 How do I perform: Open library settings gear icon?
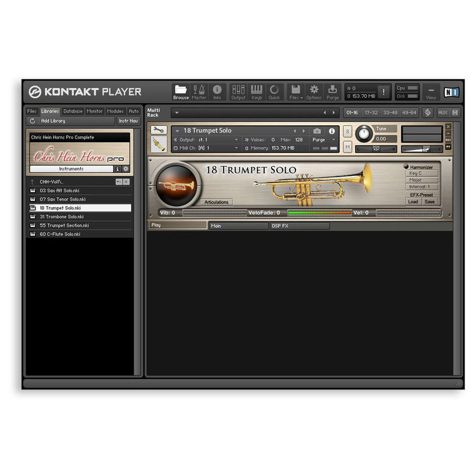tap(126, 169)
